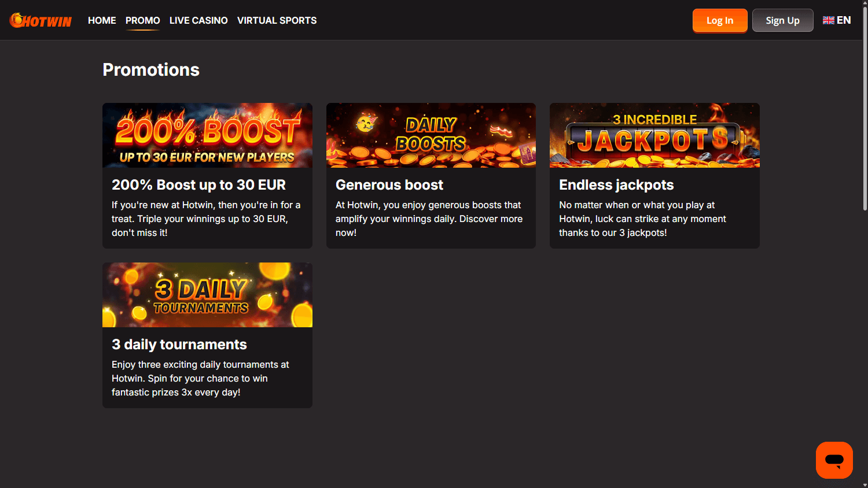Select the Endless jackpots promotion card
Image resolution: width=868 pixels, height=488 pixels.
click(654, 175)
